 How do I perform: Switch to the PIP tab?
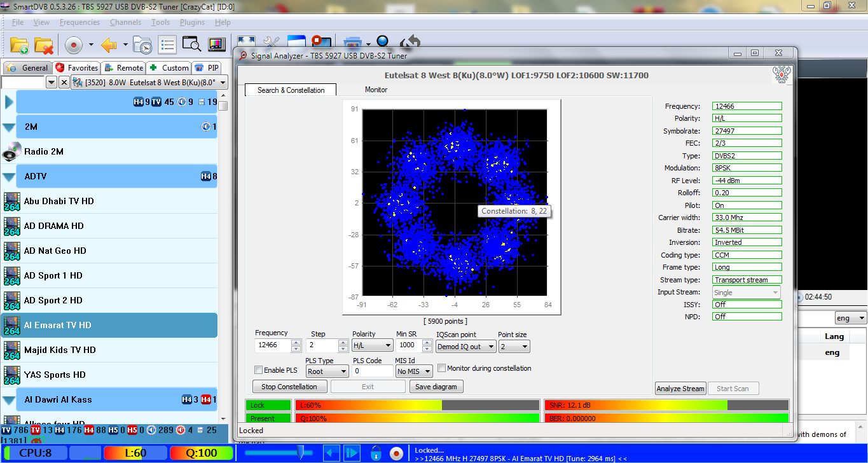(x=207, y=68)
